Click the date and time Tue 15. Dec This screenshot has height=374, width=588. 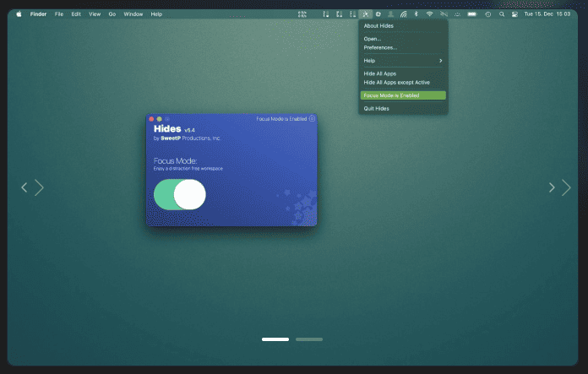[547, 14]
